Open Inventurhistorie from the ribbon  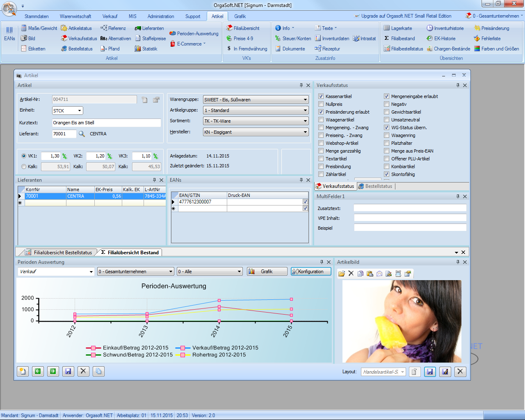point(429,28)
